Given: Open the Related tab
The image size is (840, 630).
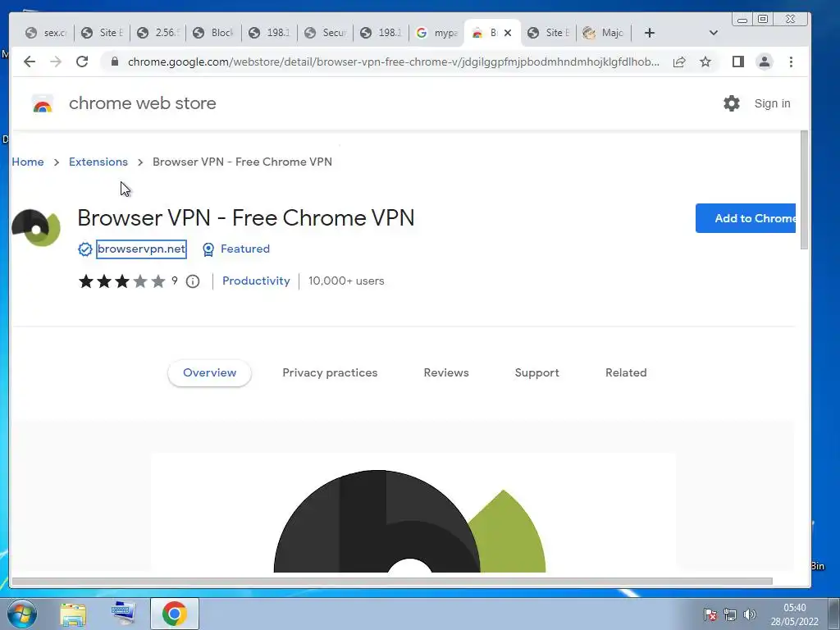Looking at the screenshot, I should pos(626,373).
